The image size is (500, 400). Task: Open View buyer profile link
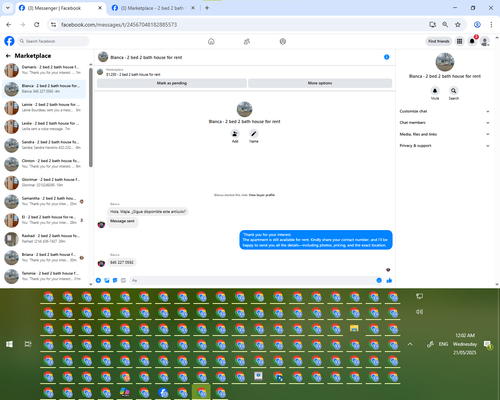pyautogui.click(x=262, y=195)
